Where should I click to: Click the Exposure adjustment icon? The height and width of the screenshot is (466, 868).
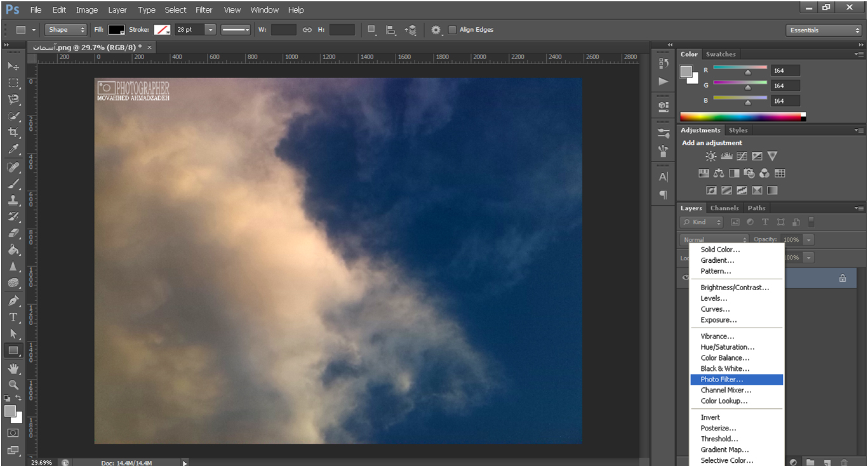pos(757,156)
